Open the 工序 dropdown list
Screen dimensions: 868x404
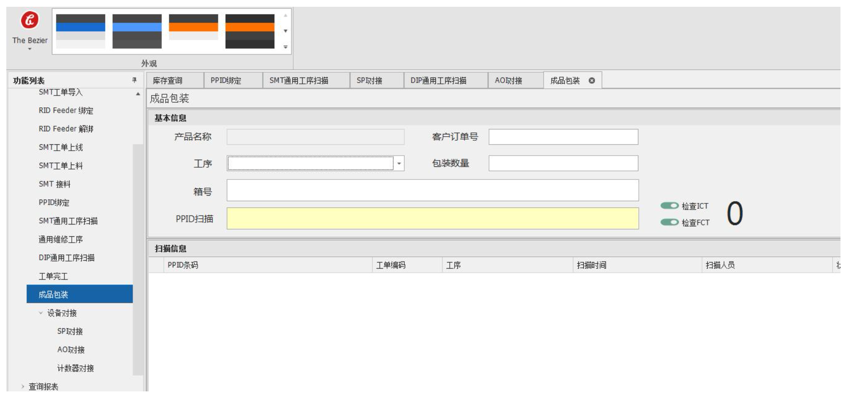tap(399, 164)
